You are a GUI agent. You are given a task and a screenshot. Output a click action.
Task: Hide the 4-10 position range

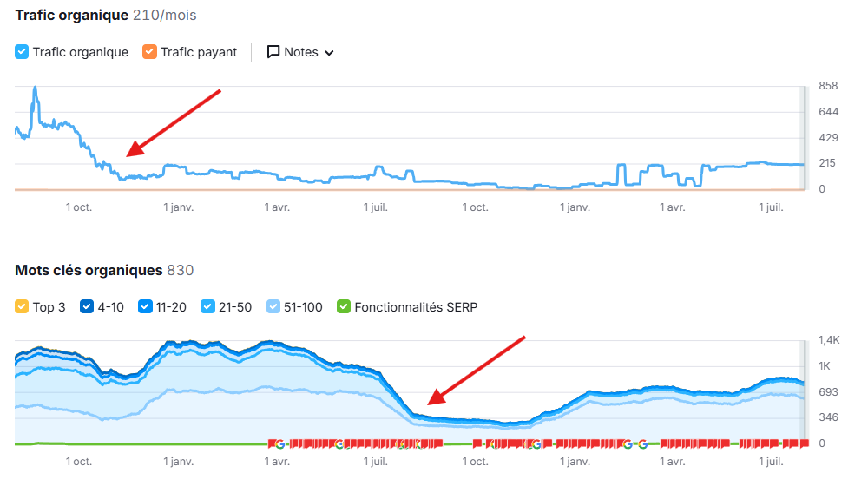coord(87,306)
